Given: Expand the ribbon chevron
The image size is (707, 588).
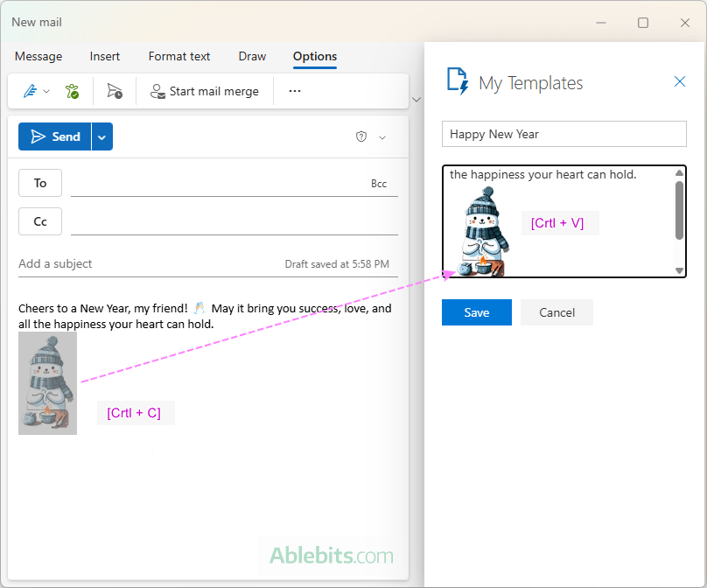Looking at the screenshot, I should coord(416,99).
